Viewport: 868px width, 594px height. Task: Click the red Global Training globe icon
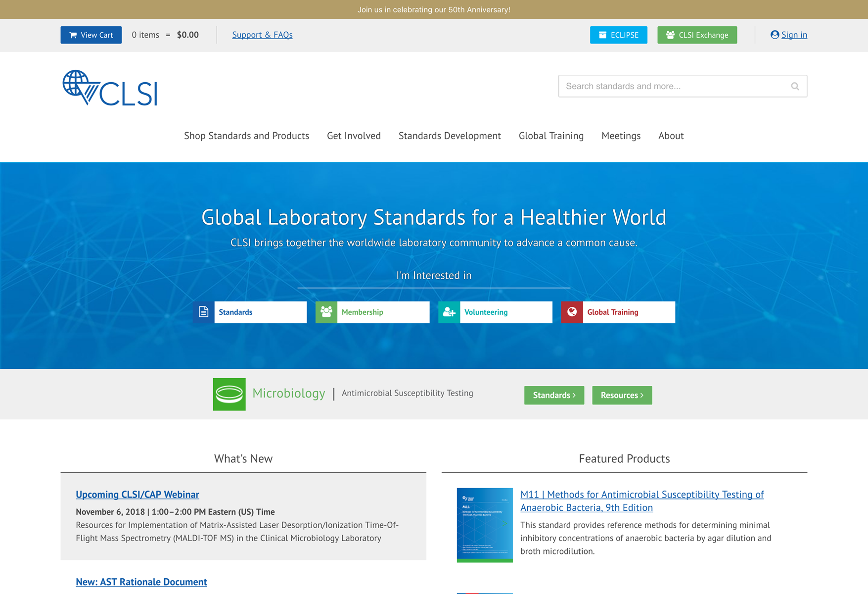(572, 312)
